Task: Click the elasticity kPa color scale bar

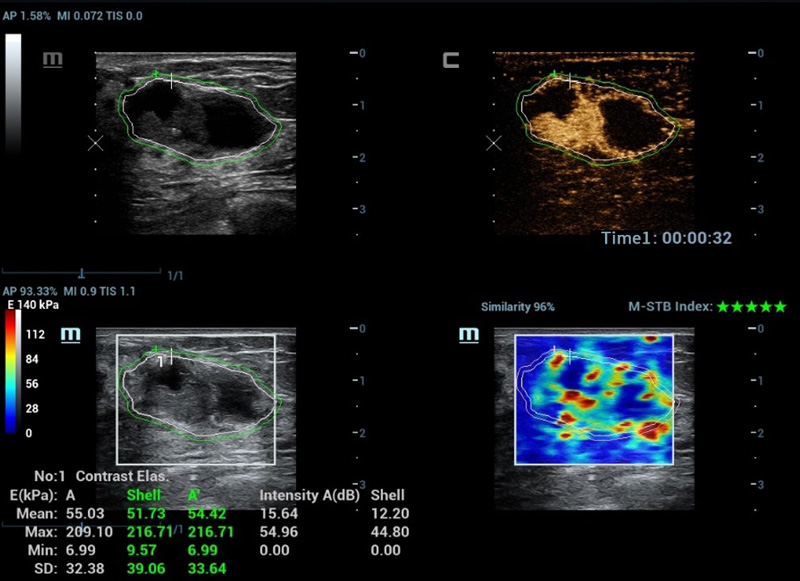Action: click(11, 372)
